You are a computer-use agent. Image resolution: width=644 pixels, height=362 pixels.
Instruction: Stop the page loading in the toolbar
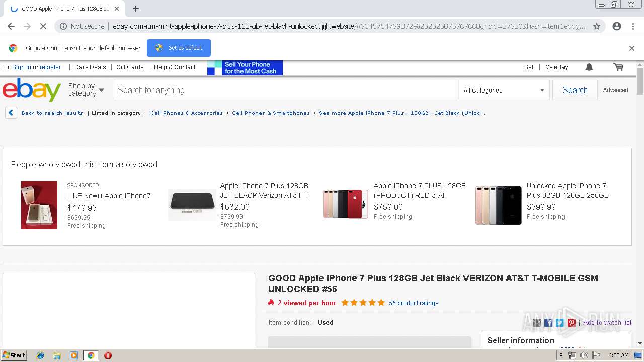(x=43, y=26)
